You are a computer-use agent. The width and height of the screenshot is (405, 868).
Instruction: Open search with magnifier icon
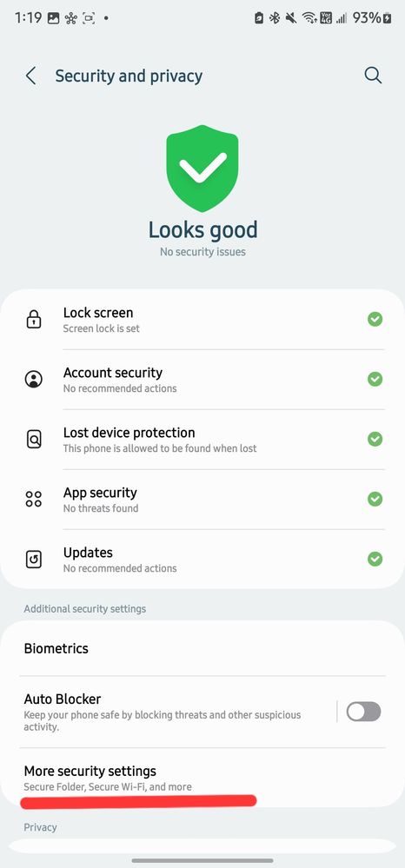click(373, 76)
